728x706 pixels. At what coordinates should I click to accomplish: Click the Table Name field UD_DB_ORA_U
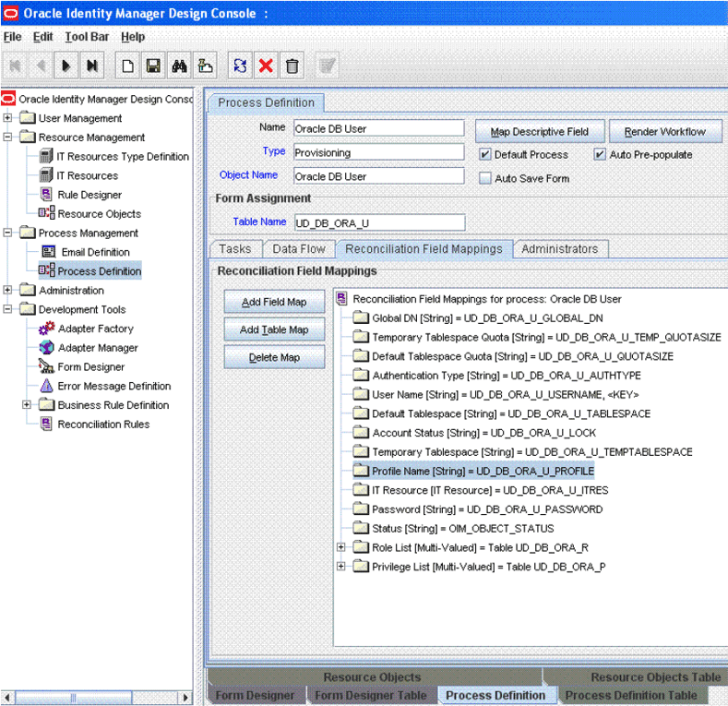(380, 223)
